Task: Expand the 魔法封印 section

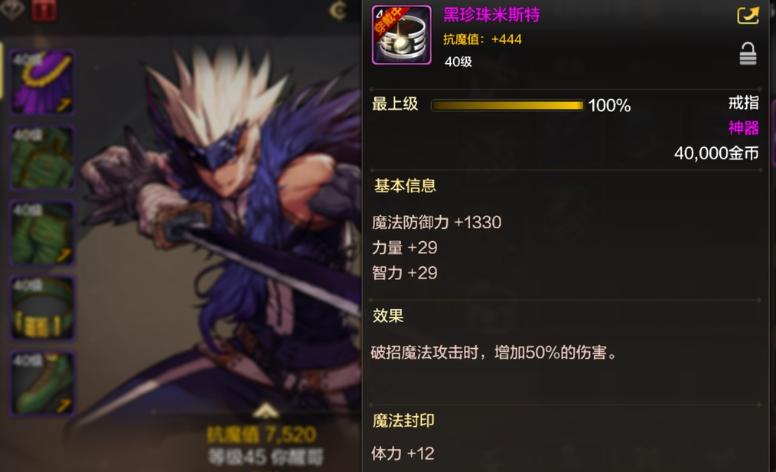Action: (403, 421)
